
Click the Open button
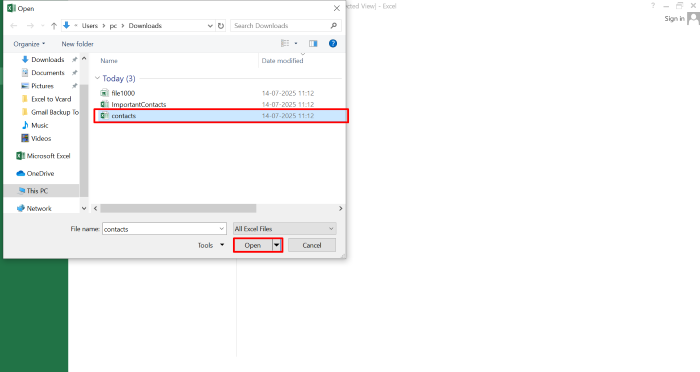[253, 245]
